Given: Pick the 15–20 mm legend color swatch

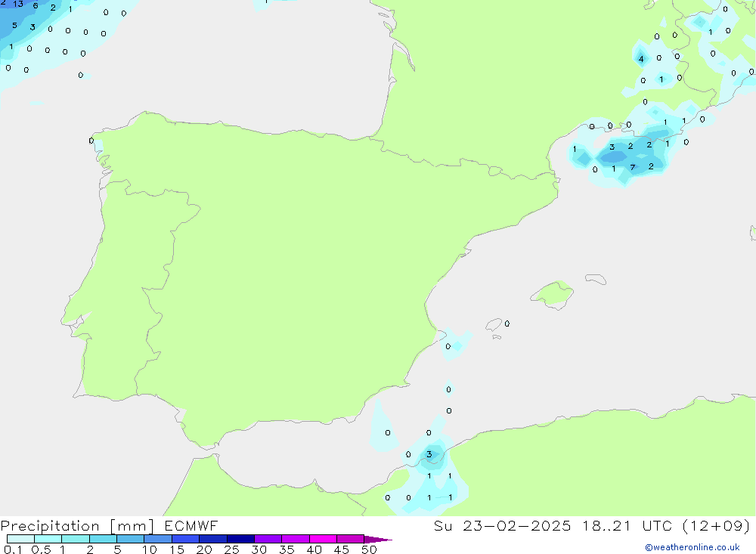Looking at the screenshot, I should [x=185, y=539].
